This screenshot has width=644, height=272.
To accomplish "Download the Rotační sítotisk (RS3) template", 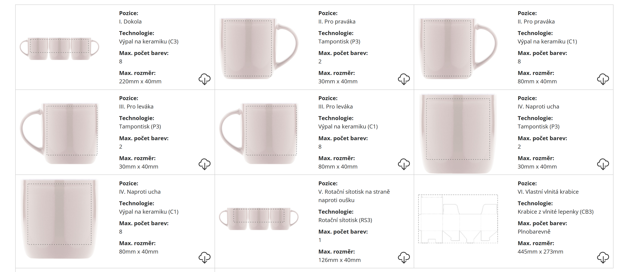I will [404, 257].
